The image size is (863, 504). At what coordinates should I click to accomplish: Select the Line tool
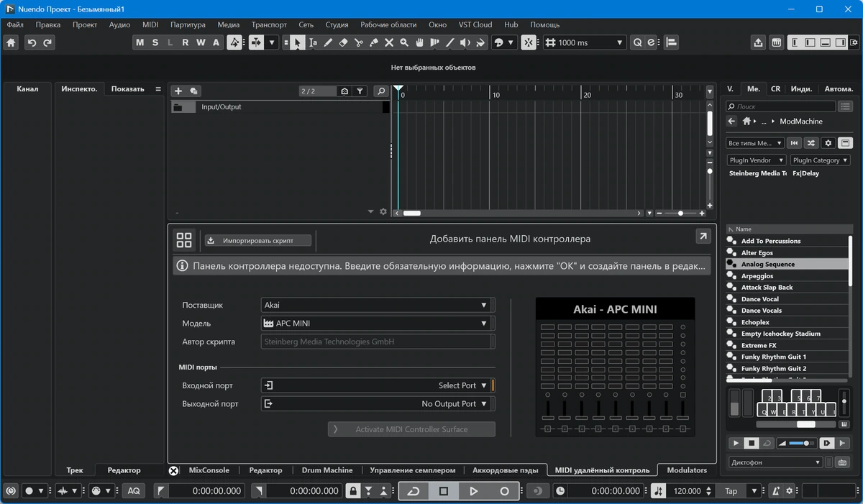pyautogui.click(x=450, y=42)
